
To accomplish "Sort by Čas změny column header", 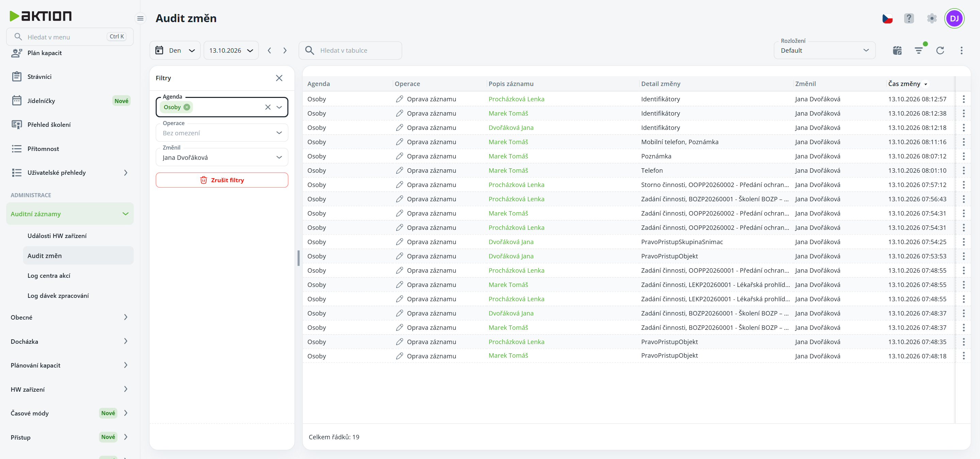I will pos(904,84).
